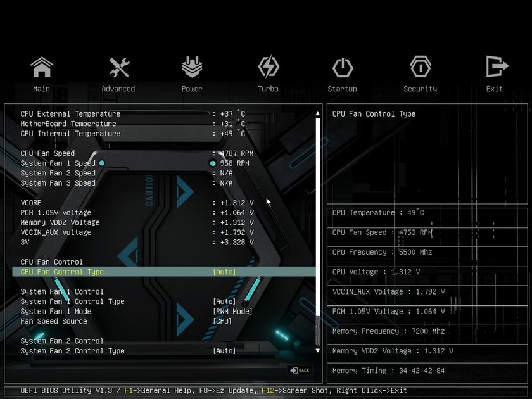Click the Security shield icon
Image resolution: width=532 pixels, height=399 pixels.
click(x=421, y=66)
